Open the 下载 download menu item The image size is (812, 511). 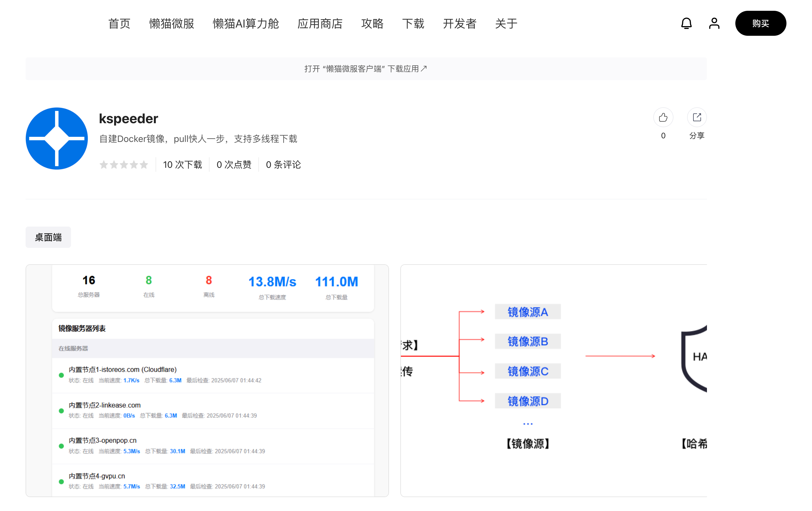click(413, 24)
